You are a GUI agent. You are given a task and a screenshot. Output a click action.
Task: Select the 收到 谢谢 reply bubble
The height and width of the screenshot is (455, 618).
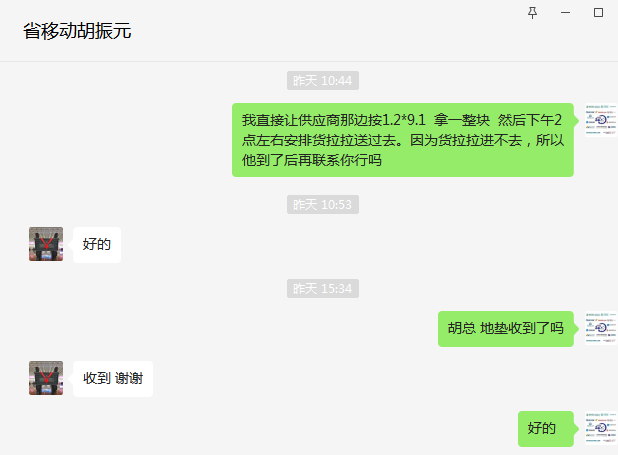(113, 379)
